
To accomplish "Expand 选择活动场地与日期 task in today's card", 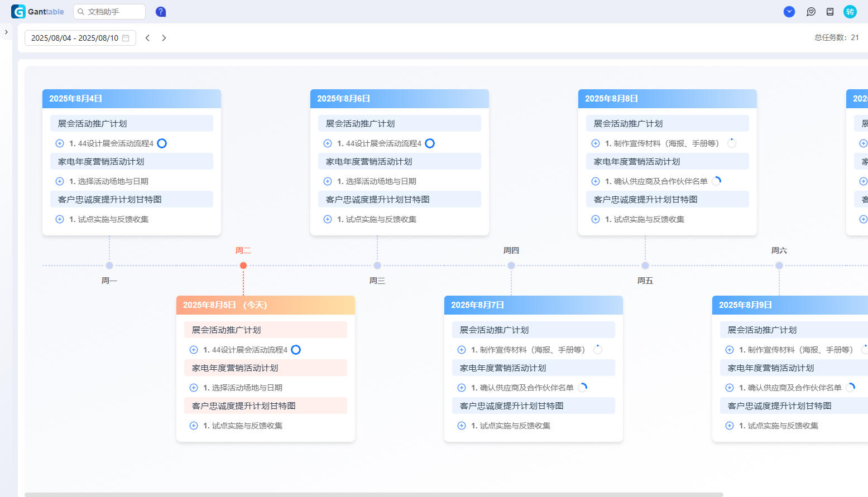I will (x=194, y=388).
